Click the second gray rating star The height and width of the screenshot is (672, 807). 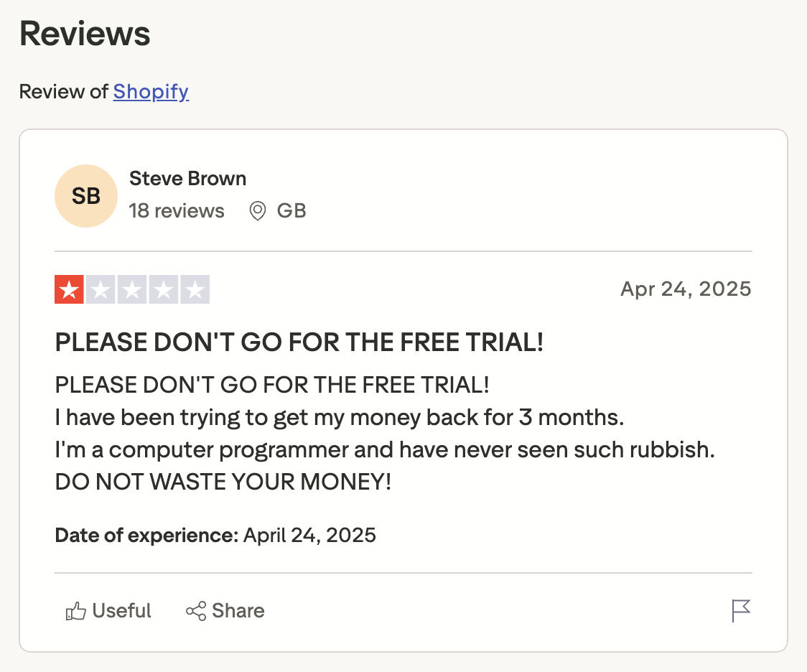(101, 289)
